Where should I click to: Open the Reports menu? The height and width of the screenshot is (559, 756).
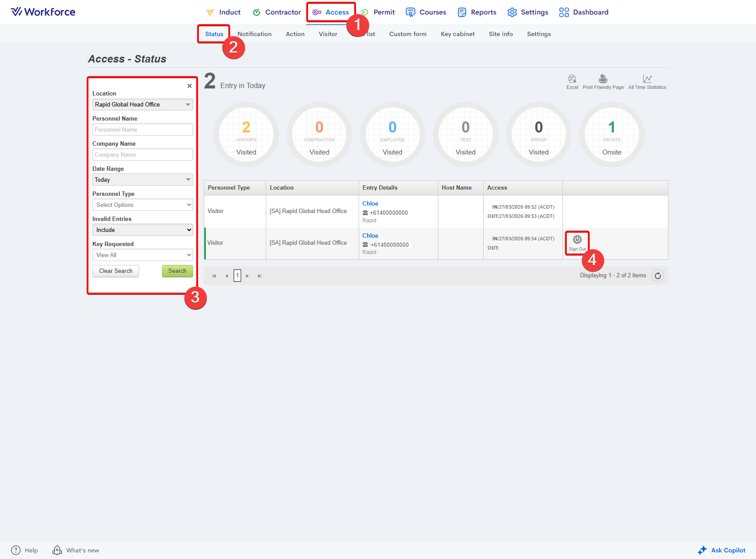[477, 12]
